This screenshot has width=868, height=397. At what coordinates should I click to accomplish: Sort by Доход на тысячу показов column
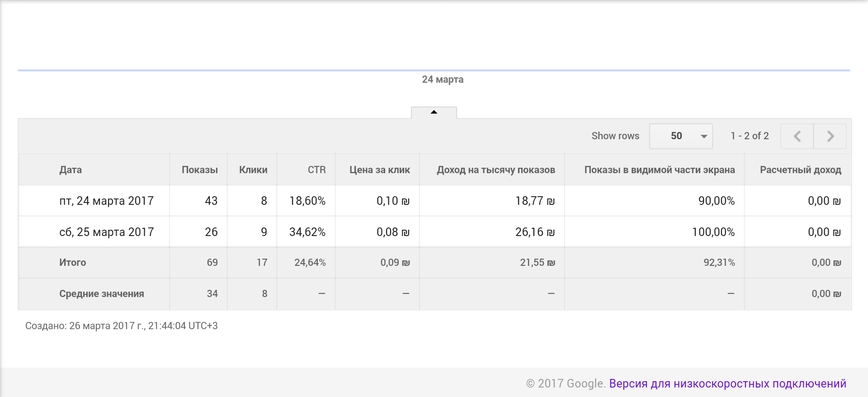click(x=495, y=170)
